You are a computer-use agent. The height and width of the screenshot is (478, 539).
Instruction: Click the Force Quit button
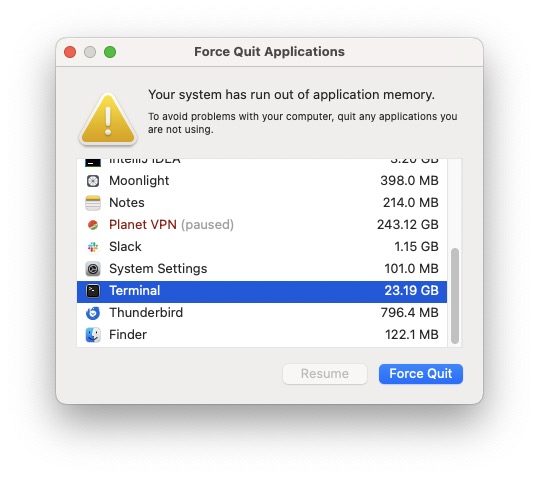(421, 374)
